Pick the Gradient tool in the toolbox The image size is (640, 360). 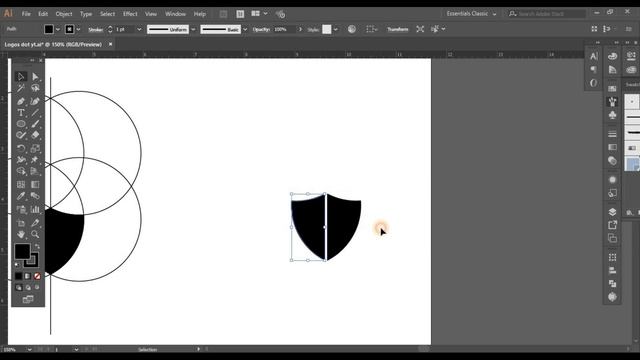pyautogui.click(x=35, y=184)
